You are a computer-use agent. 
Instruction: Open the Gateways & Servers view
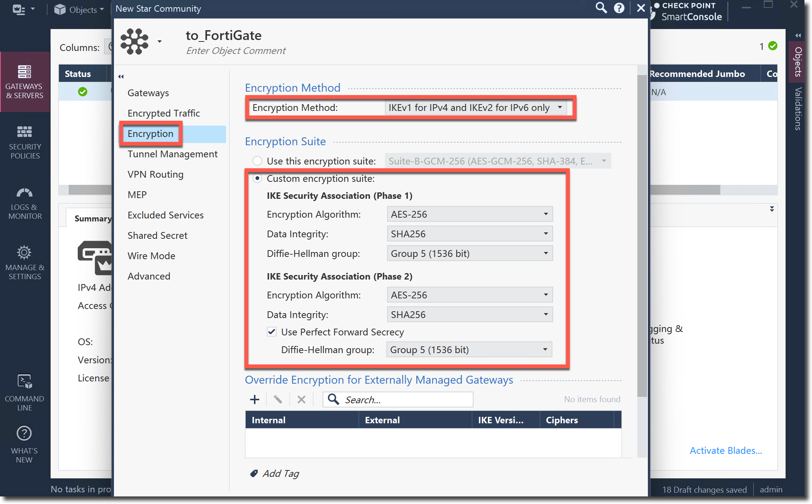point(25,81)
